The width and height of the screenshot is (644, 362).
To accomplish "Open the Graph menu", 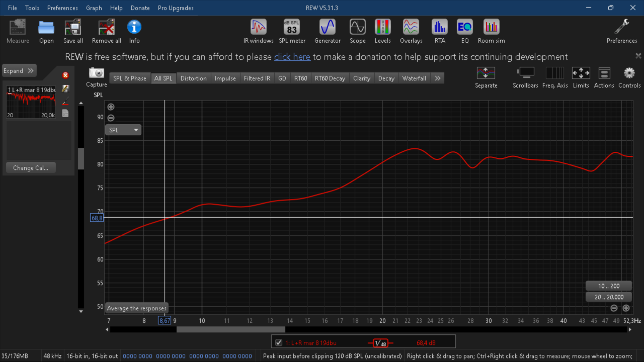I will click(94, 8).
